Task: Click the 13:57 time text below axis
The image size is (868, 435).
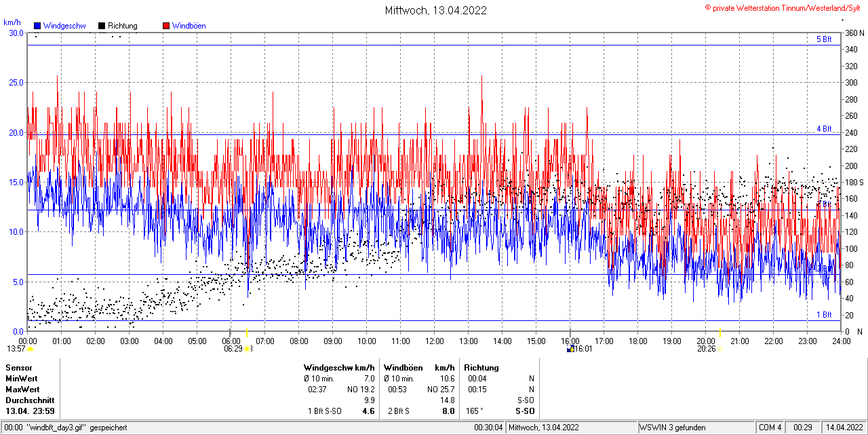Action: coord(16,349)
